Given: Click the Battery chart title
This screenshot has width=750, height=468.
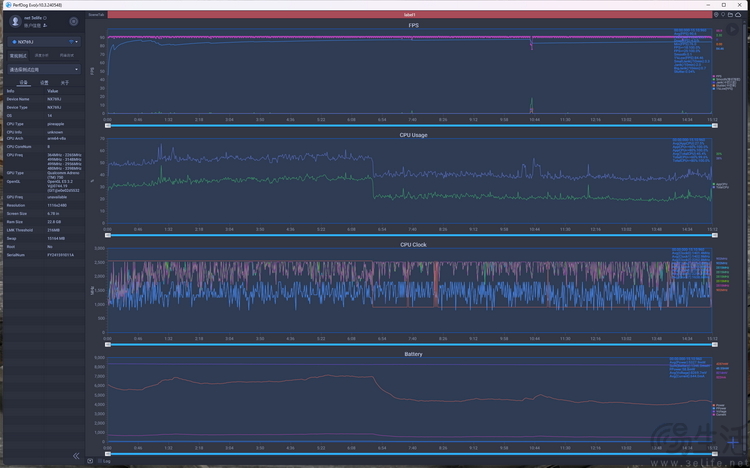Looking at the screenshot, I should 413,354.
